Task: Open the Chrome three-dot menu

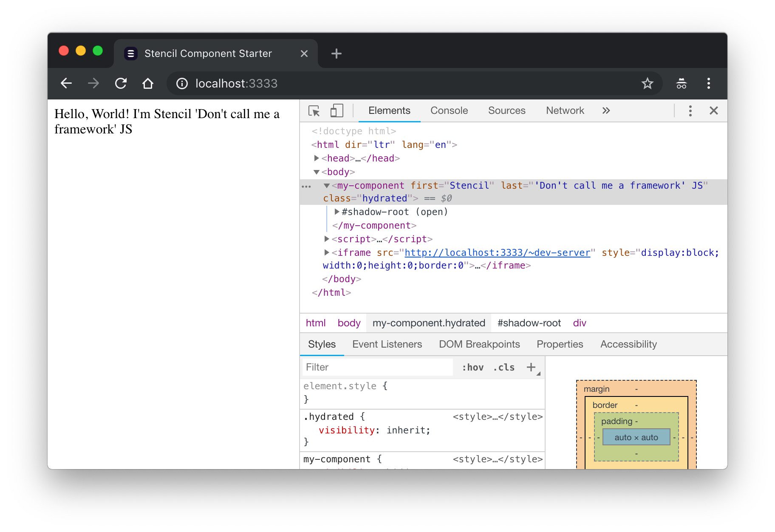Action: (x=709, y=83)
